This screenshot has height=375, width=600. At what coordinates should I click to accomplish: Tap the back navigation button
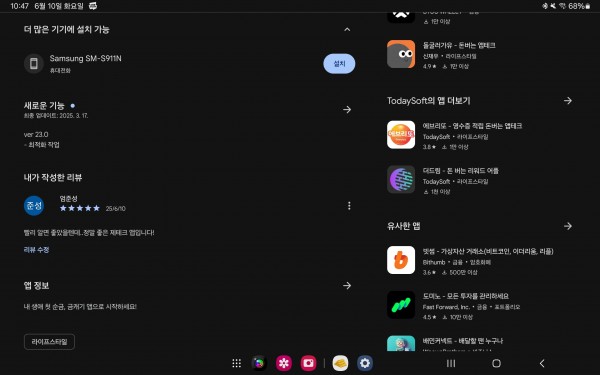pyautogui.click(x=542, y=363)
